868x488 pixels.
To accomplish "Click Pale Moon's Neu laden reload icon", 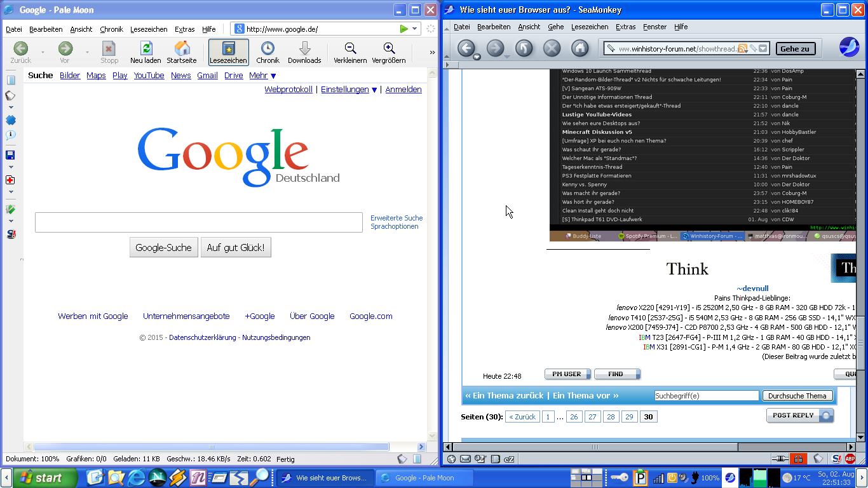I will tap(146, 49).
